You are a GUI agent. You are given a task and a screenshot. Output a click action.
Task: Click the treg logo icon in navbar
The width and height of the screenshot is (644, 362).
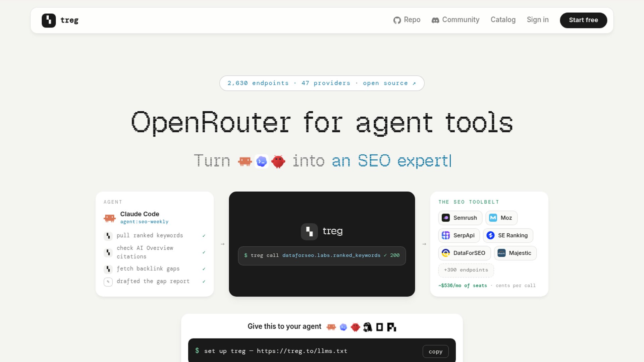click(49, 20)
